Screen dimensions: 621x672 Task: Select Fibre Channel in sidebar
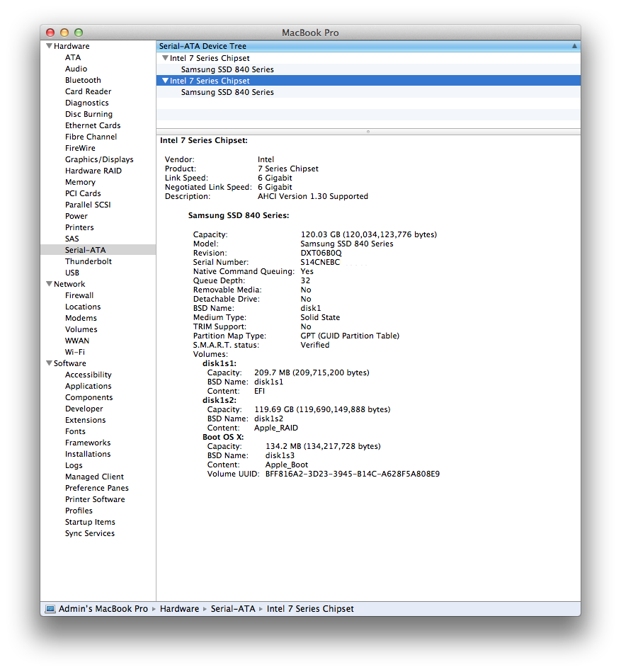click(91, 137)
